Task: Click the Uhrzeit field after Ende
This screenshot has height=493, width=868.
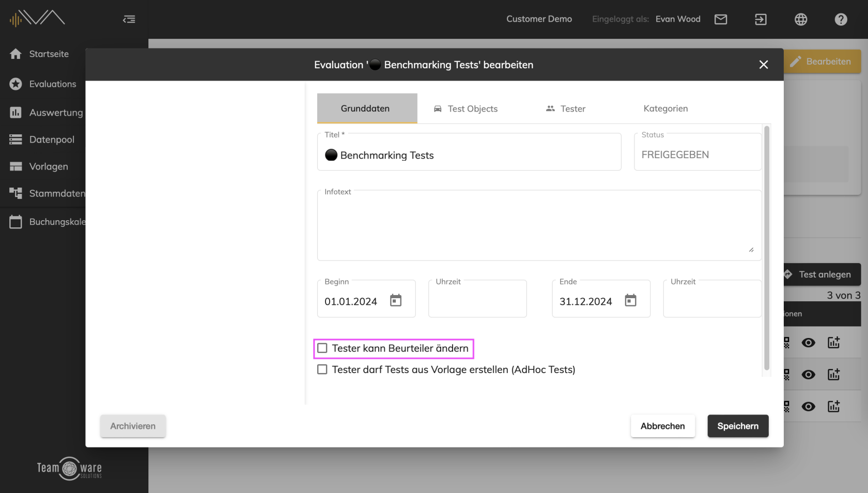Action: [712, 299]
